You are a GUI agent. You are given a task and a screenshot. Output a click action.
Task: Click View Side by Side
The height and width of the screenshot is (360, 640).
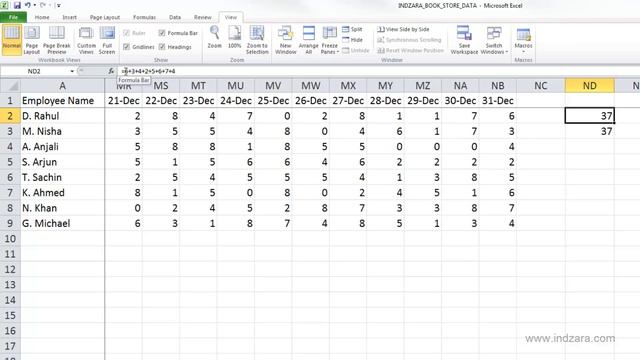(x=403, y=29)
